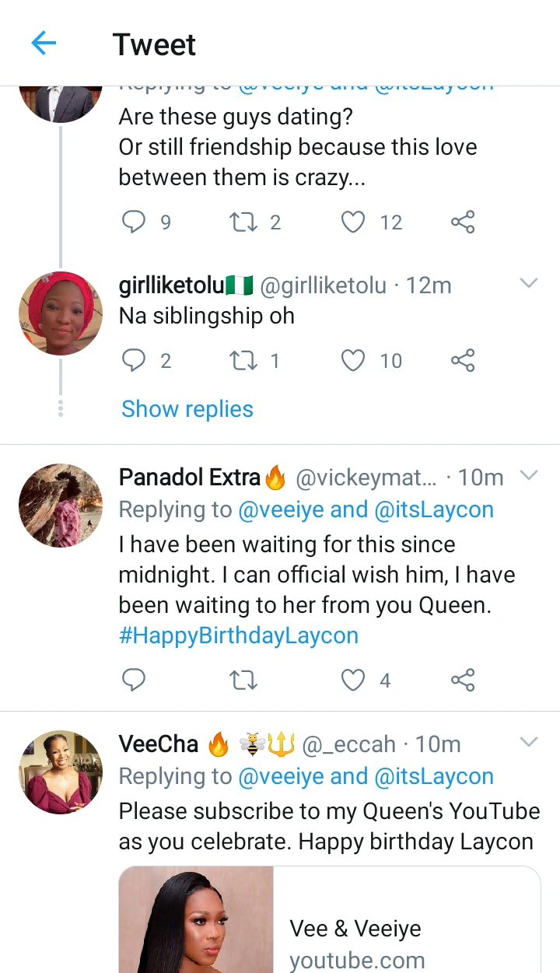The height and width of the screenshot is (973, 560).
Task: Open VeeCha's profile avatar
Action: pyautogui.click(x=61, y=772)
